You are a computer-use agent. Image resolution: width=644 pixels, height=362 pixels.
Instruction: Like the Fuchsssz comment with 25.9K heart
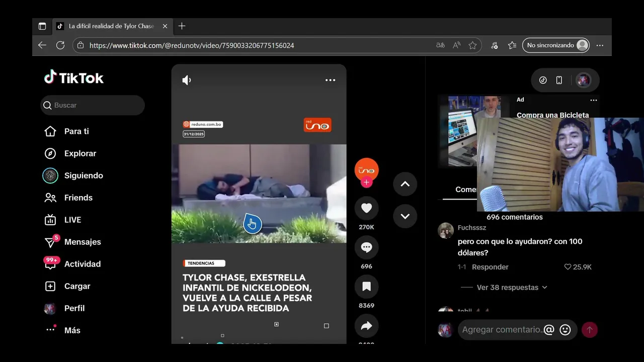[x=568, y=267]
